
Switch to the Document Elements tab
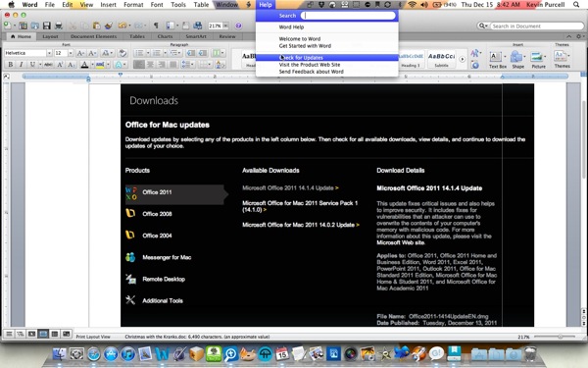click(x=93, y=36)
